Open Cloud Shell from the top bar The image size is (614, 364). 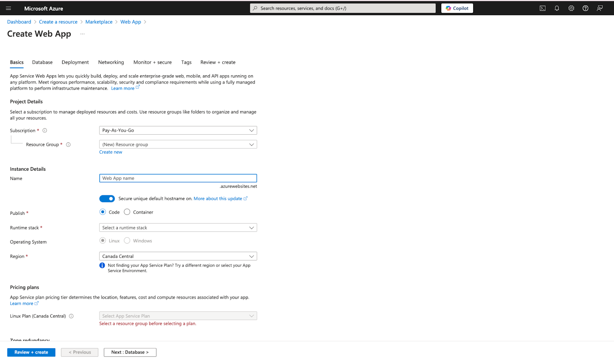click(x=543, y=8)
